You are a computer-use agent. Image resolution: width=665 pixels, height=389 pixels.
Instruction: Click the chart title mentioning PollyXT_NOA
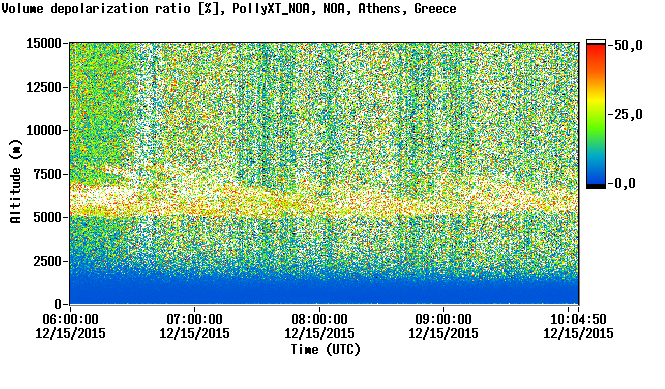point(229,8)
